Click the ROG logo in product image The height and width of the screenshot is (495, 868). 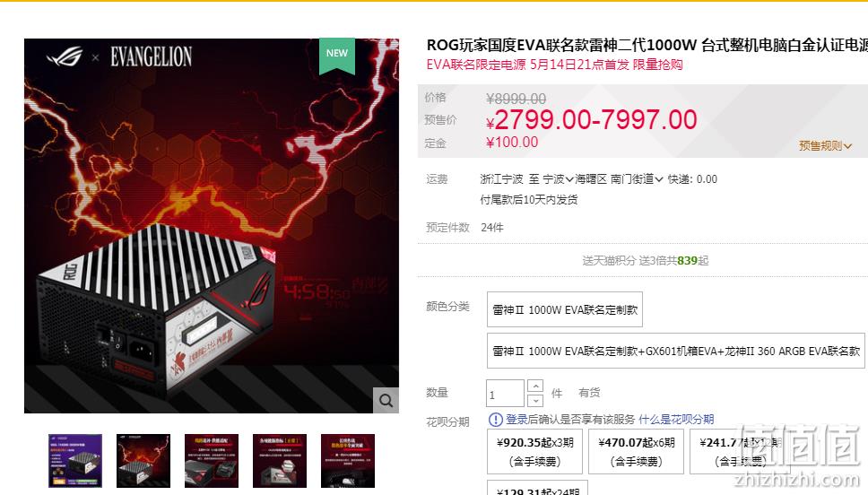click(65, 57)
